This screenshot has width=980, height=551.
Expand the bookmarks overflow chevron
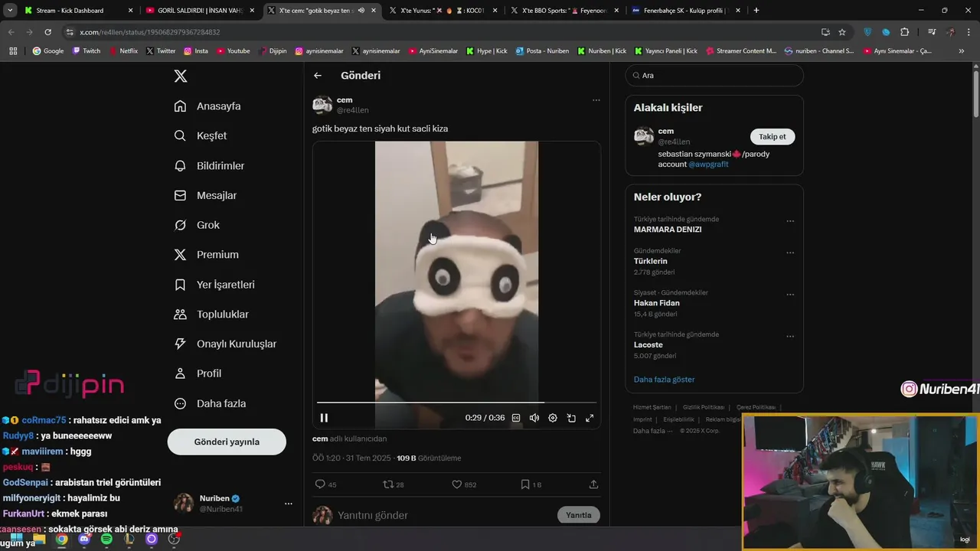[x=962, y=51]
